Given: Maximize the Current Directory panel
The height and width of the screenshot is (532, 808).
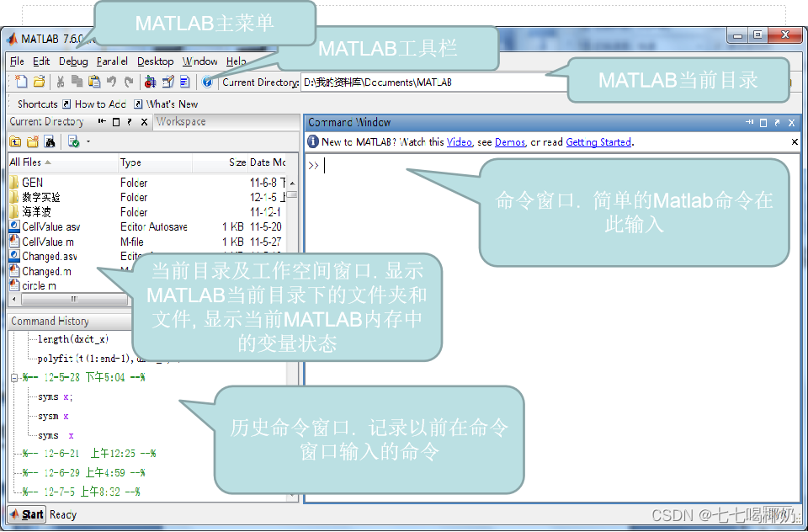Looking at the screenshot, I should coord(115,122).
